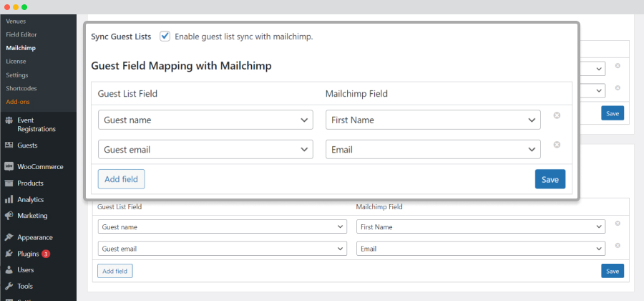
Task: Click the WooCommerce sidebar icon
Action: coord(9,167)
